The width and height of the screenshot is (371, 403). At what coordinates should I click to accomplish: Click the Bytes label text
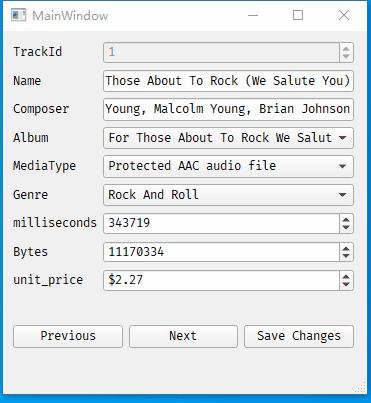(x=31, y=252)
